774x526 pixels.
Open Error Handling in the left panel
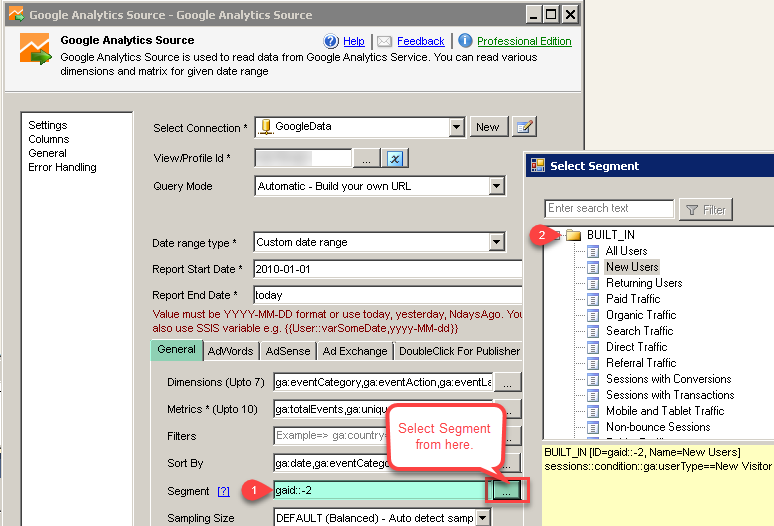(62, 167)
